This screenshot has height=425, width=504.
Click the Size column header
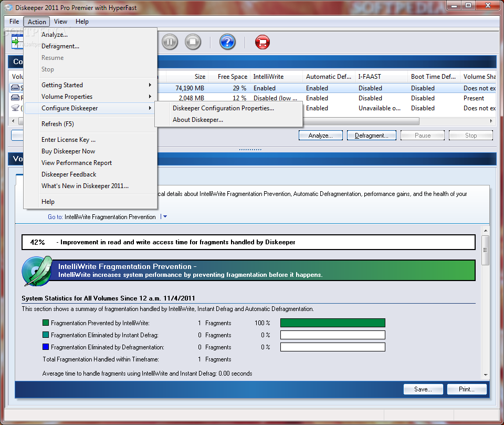tap(187, 77)
